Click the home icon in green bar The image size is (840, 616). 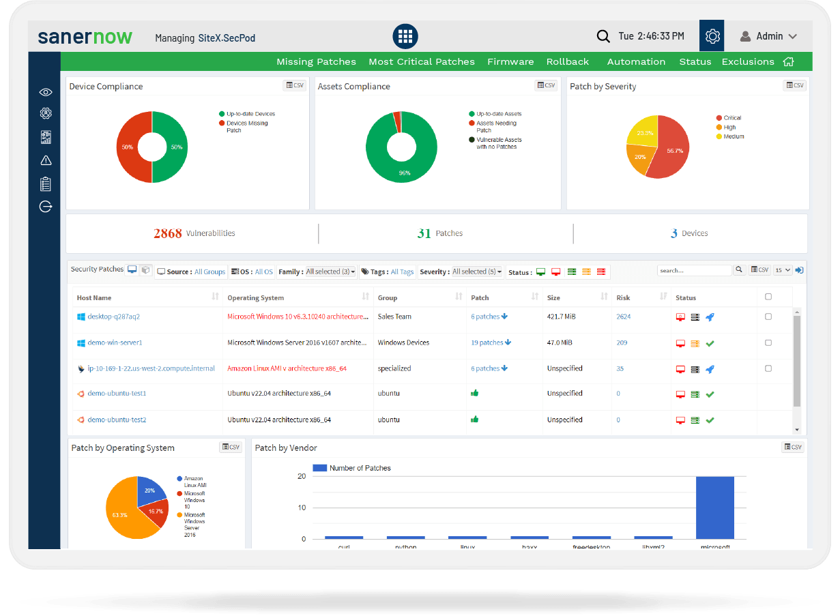coord(789,61)
